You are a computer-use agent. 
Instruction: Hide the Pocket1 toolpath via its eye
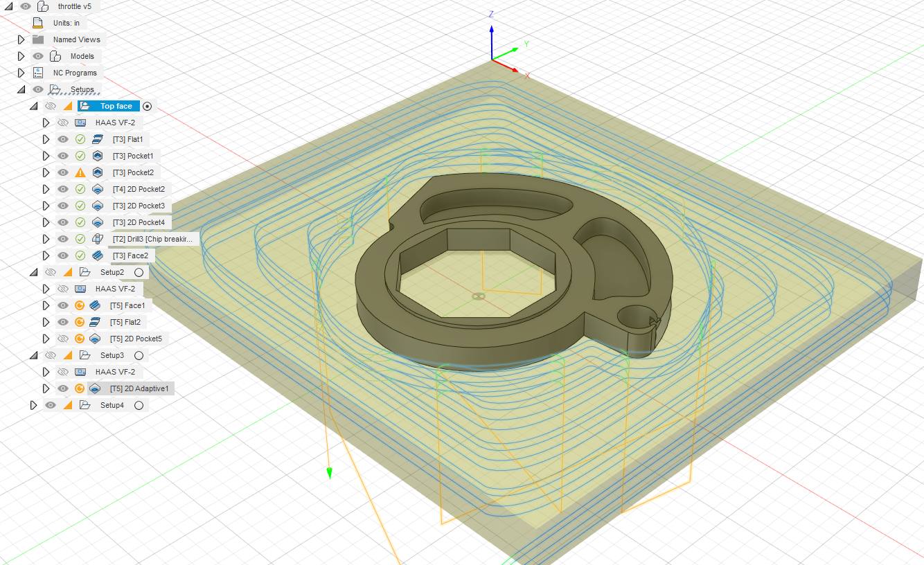pyautogui.click(x=63, y=156)
